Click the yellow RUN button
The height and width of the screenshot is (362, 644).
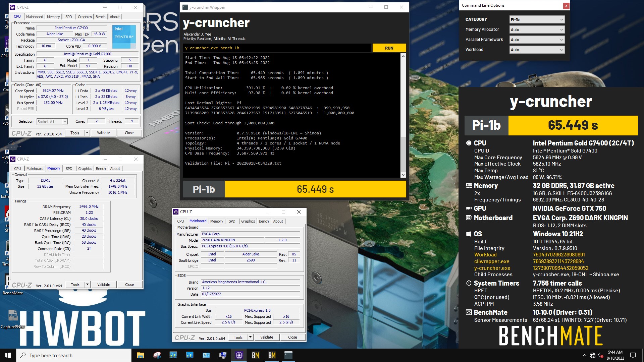(x=389, y=48)
